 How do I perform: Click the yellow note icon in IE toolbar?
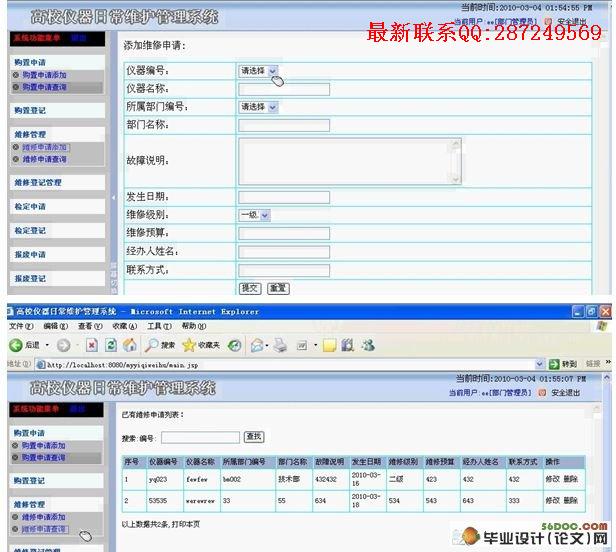coord(329,345)
